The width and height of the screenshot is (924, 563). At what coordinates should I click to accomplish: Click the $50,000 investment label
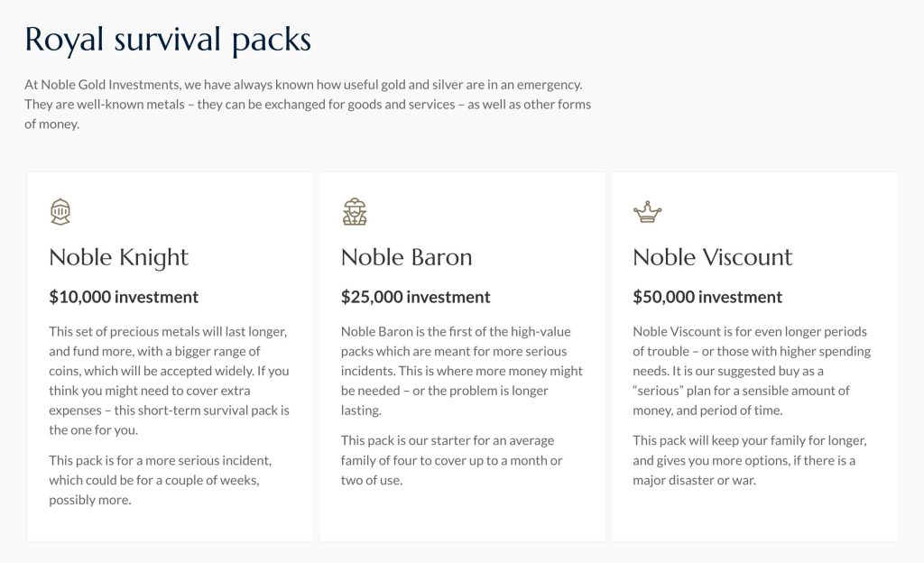pos(707,297)
